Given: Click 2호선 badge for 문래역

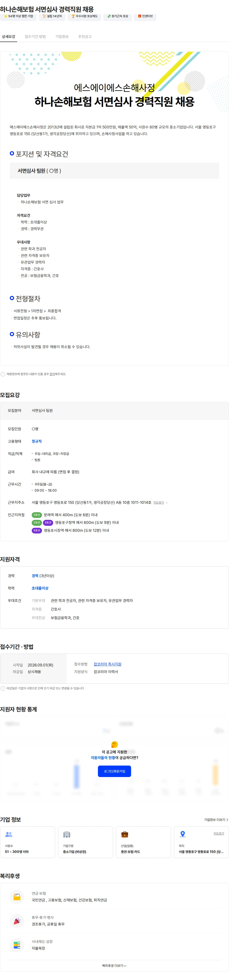Looking at the screenshot, I should 37,515.
